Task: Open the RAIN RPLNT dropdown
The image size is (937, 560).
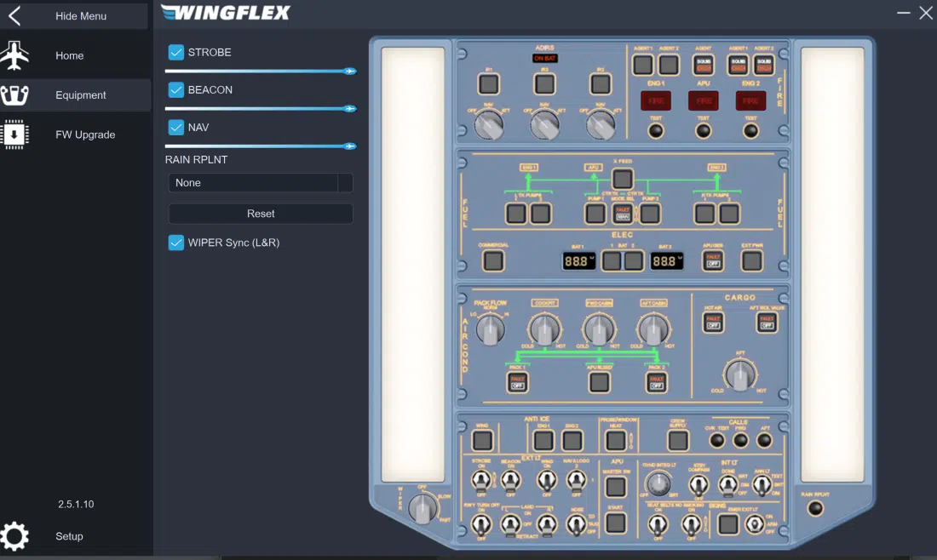Action: click(x=260, y=183)
